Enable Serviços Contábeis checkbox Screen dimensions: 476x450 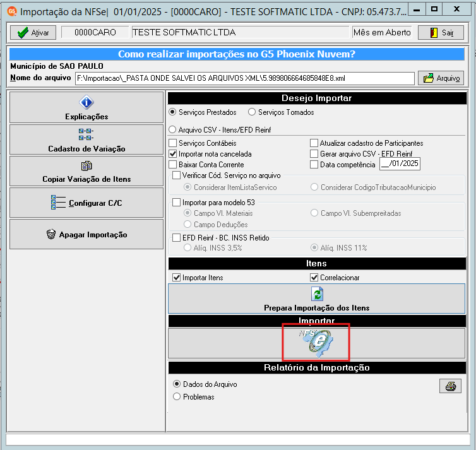tap(173, 143)
